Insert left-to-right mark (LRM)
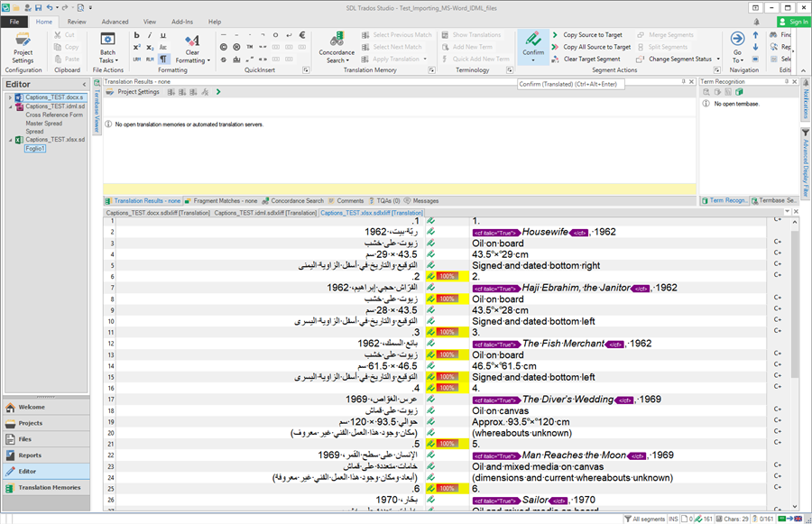 (x=137, y=59)
